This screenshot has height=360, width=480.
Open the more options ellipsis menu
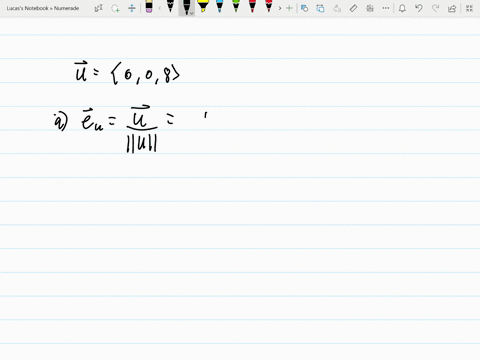[x=386, y=8]
